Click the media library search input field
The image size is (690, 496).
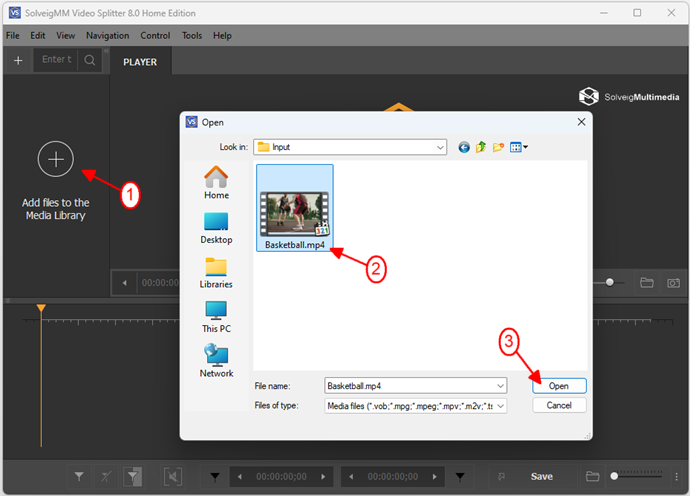pos(56,59)
